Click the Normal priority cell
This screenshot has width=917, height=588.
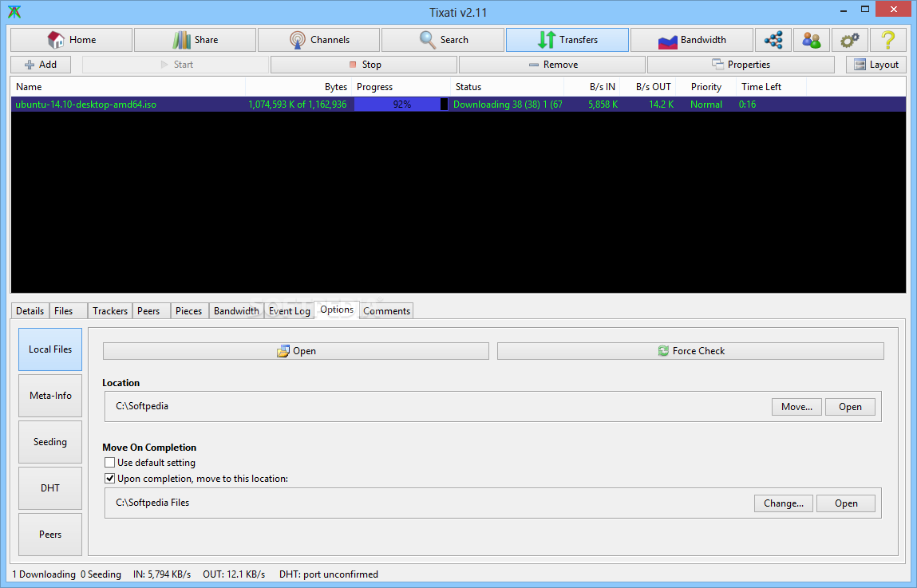click(x=706, y=104)
